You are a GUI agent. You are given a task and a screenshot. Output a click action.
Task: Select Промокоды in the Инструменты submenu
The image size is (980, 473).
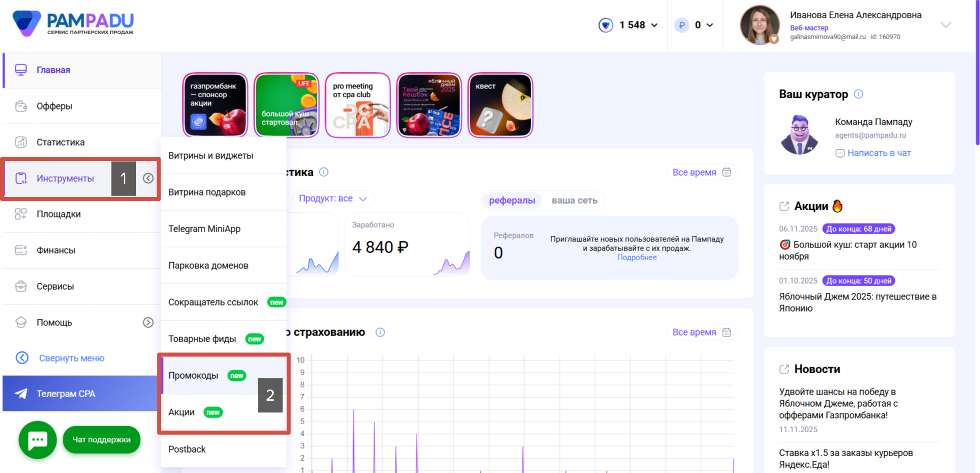click(x=194, y=376)
